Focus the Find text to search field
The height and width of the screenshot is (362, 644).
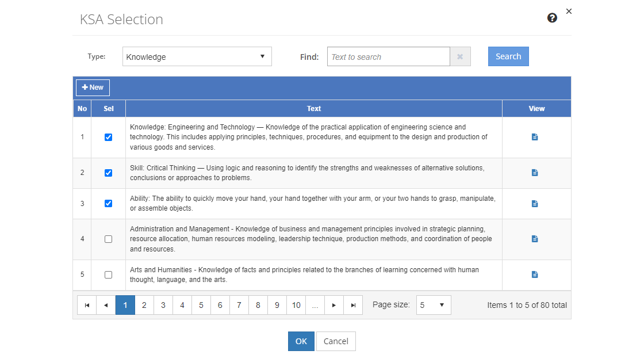pos(389,57)
